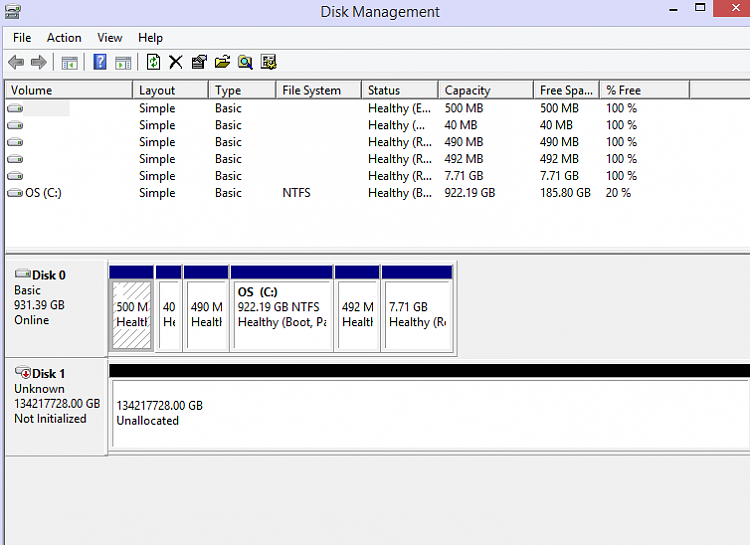Click the magnifier Explore toolbar icon
This screenshot has height=545, width=750.
point(245,62)
